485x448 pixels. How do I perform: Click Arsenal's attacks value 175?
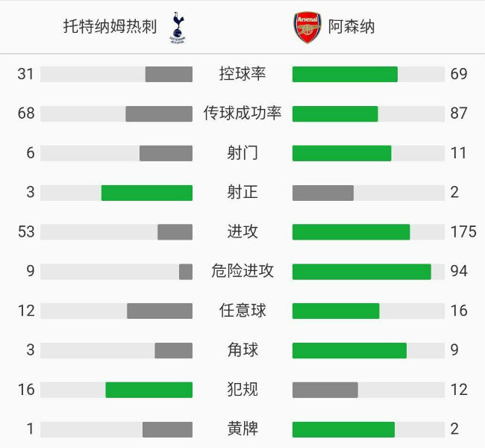463,232
